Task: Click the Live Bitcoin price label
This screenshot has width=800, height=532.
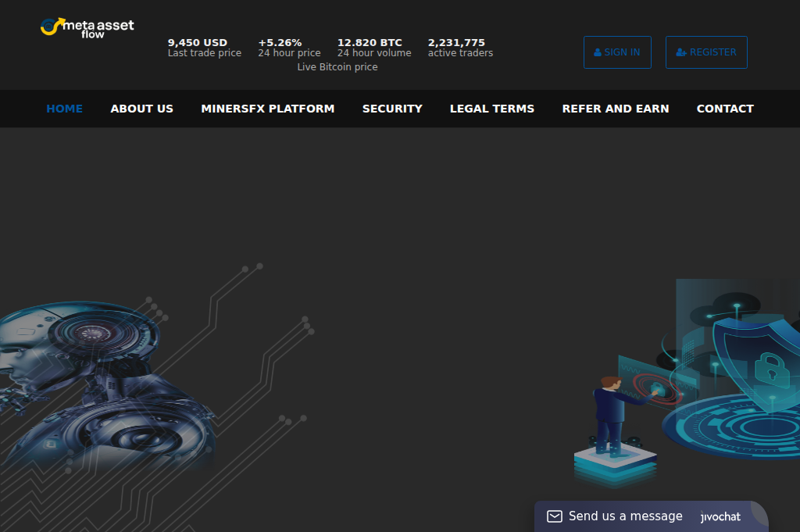Action: tap(337, 67)
